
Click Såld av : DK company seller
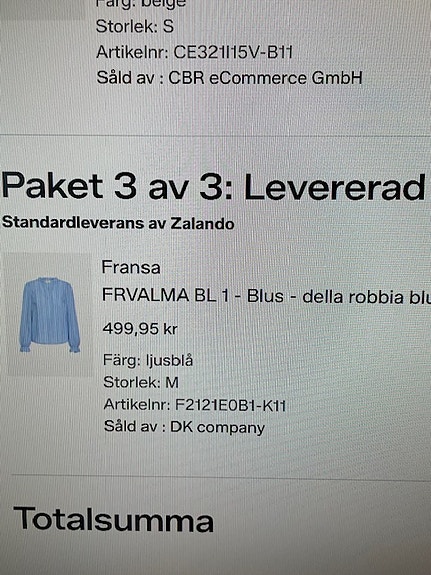click(184, 428)
